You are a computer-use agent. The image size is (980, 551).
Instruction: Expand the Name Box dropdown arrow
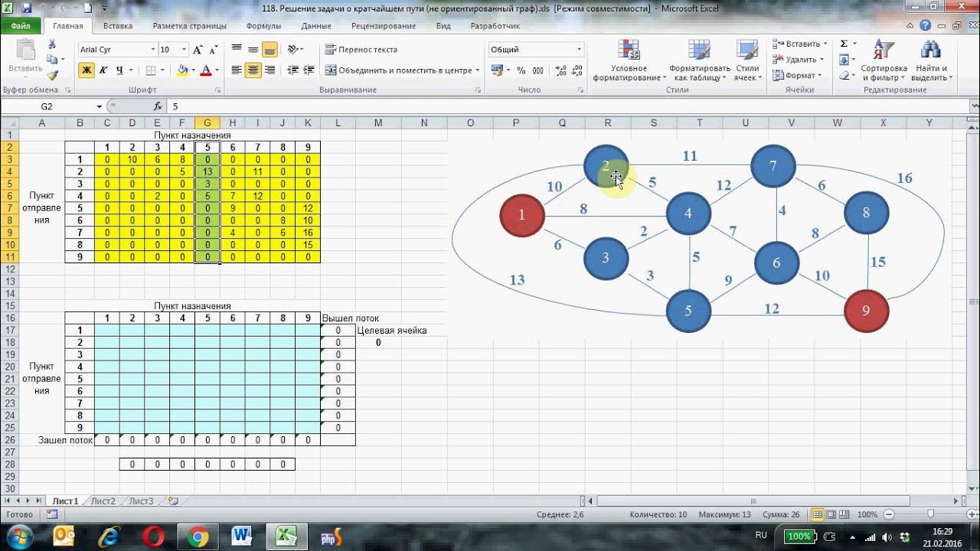pos(100,106)
